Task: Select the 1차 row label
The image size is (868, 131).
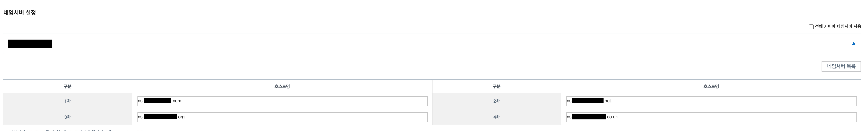Action: pyautogui.click(x=67, y=101)
